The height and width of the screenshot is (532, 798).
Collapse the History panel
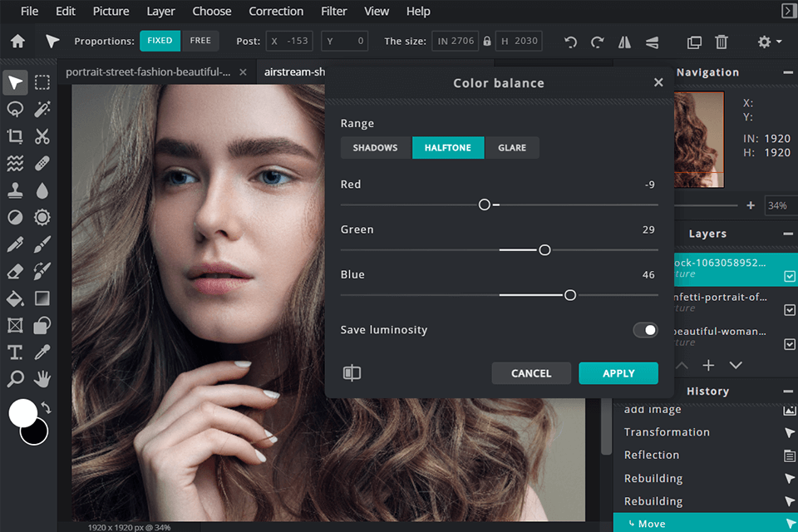pyautogui.click(x=787, y=392)
